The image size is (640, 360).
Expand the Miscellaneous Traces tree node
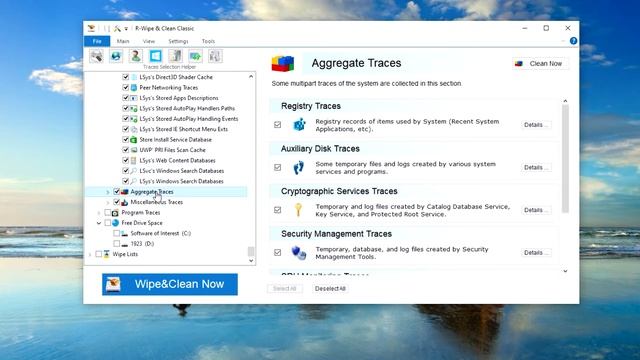point(108,202)
